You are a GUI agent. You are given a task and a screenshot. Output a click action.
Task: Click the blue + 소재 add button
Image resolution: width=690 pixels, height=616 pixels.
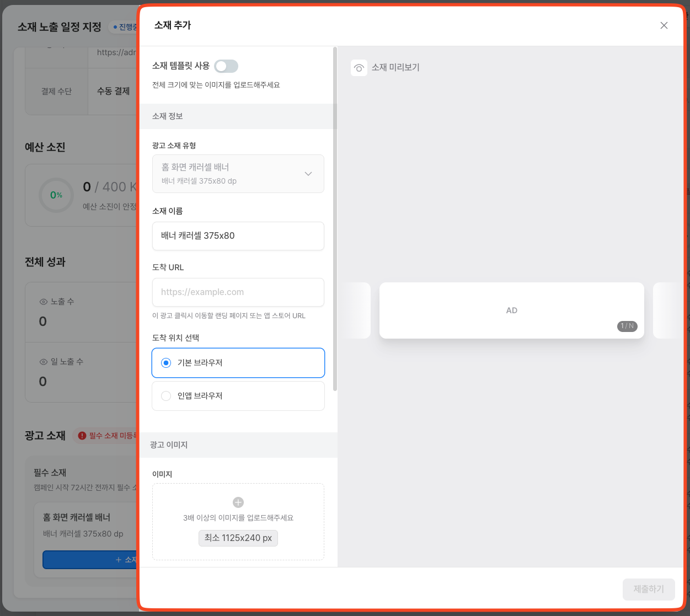[90, 560]
